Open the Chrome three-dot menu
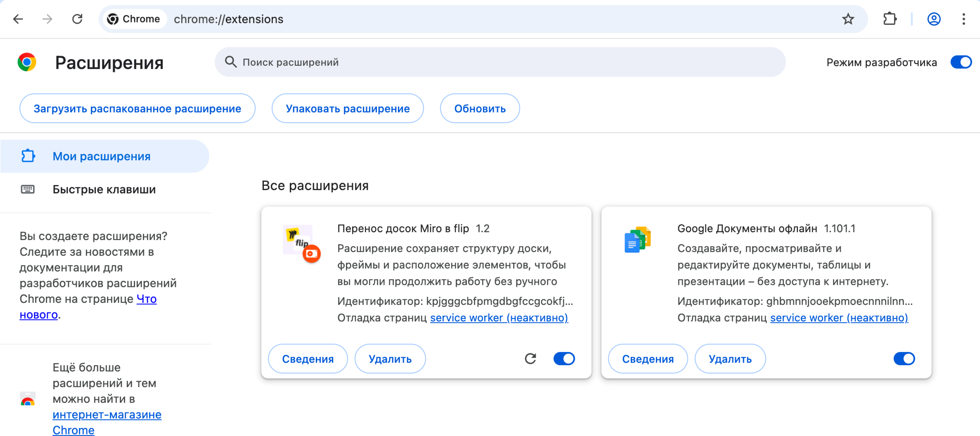 pyautogui.click(x=964, y=19)
